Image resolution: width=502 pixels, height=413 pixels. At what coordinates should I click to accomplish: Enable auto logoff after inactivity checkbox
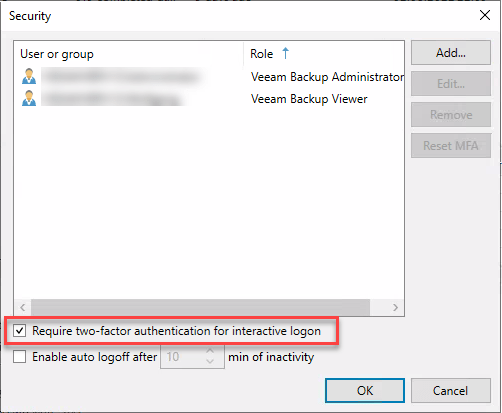click(x=19, y=357)
